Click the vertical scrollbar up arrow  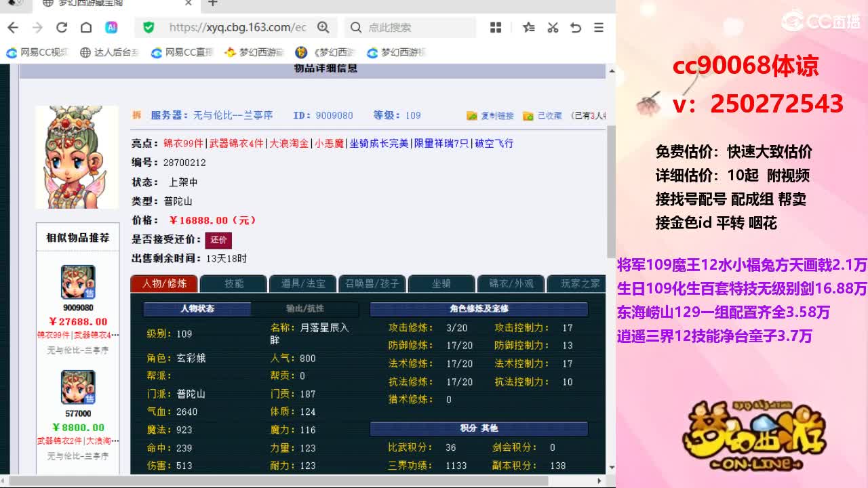tap(611, 69)
